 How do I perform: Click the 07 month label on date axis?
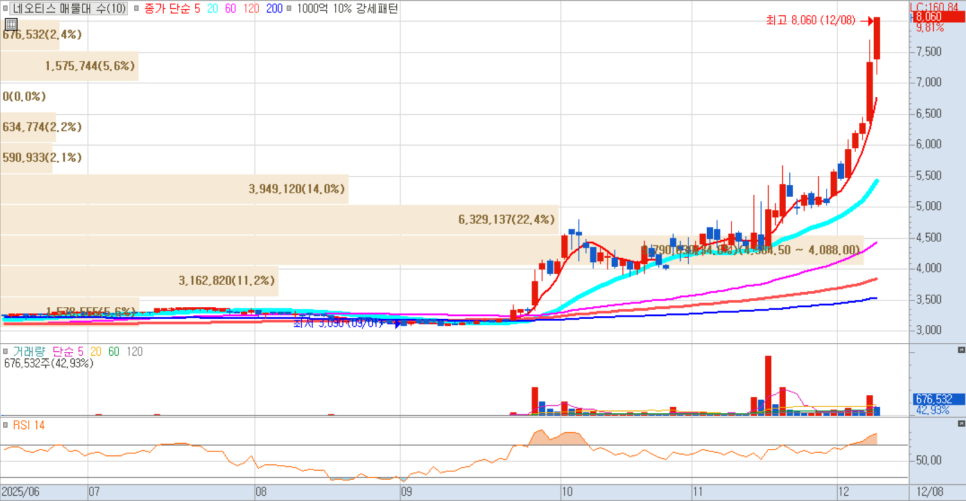pos(94,492)
